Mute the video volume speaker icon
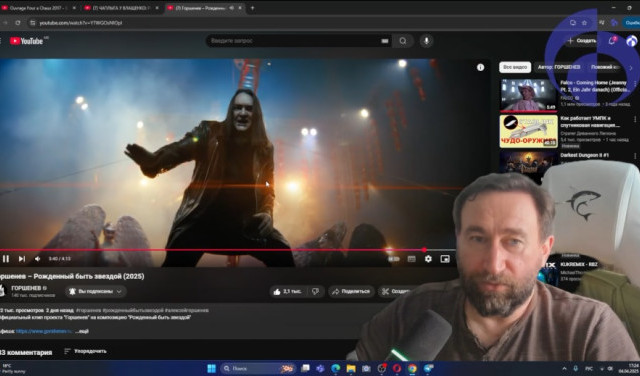Screen dimensions: 640x376 coord(37,258)
